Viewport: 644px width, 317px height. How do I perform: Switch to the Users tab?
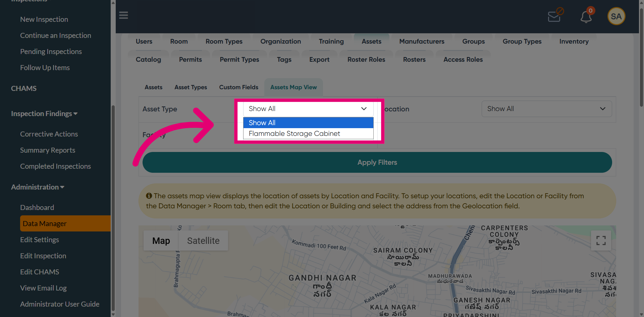[x=144, y=41]
